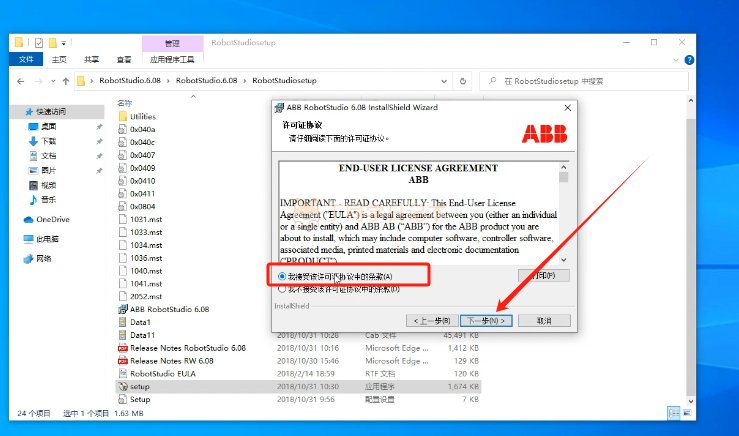Select do not accept license radio button
This screenshot has width=739, height=436.
(x=282, y=289)
